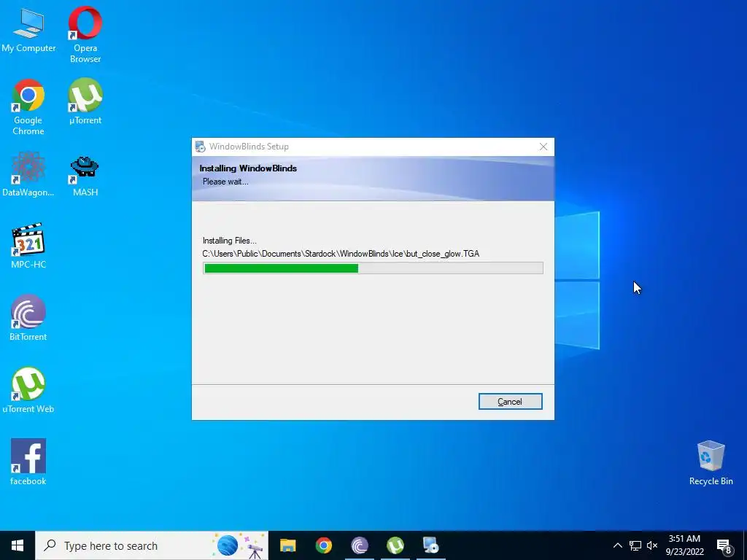747x560 pixels.
Task: Select the BitTorrent desktop icon
Action: 28,318
